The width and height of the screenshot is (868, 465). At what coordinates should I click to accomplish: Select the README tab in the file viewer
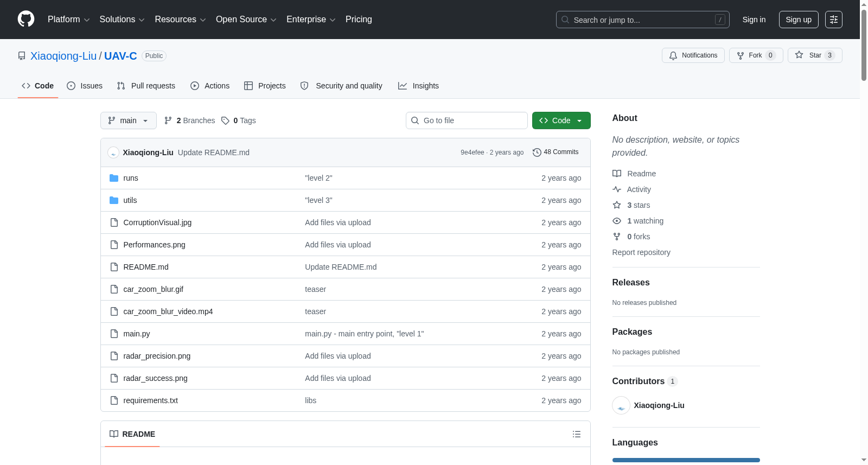(132, 434)
